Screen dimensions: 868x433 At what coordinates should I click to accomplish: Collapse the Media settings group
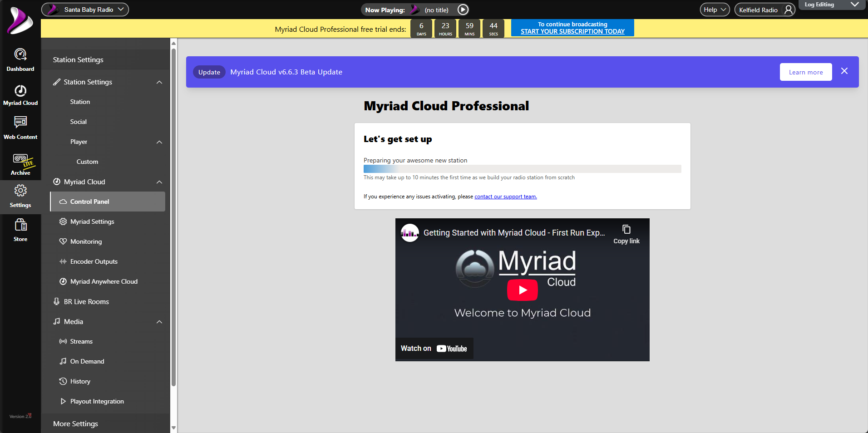[x=159, y=322]
